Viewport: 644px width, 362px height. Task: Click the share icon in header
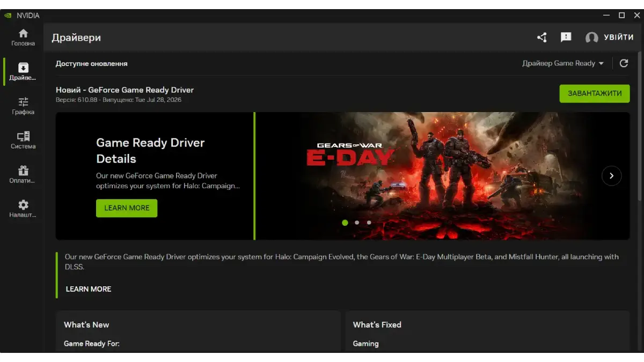click(x=542, y=37)
